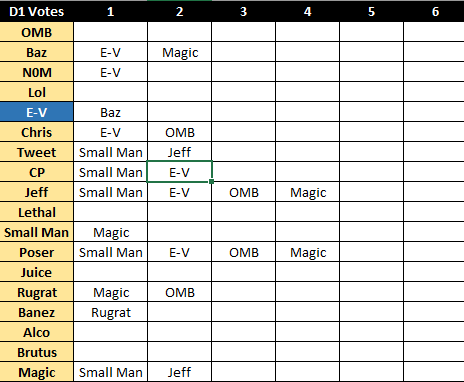This screenshot has height=382, width=464.
Task: Click the Small Man row label
Action: (36, 232)
